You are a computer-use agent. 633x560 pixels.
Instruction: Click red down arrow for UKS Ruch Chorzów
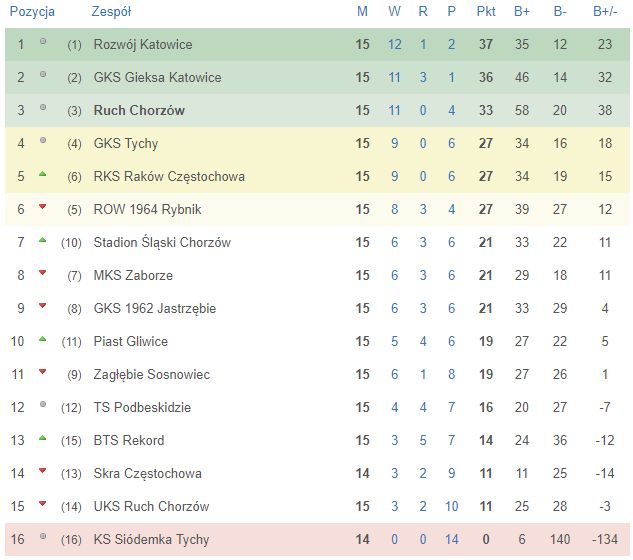coord(42,504)
